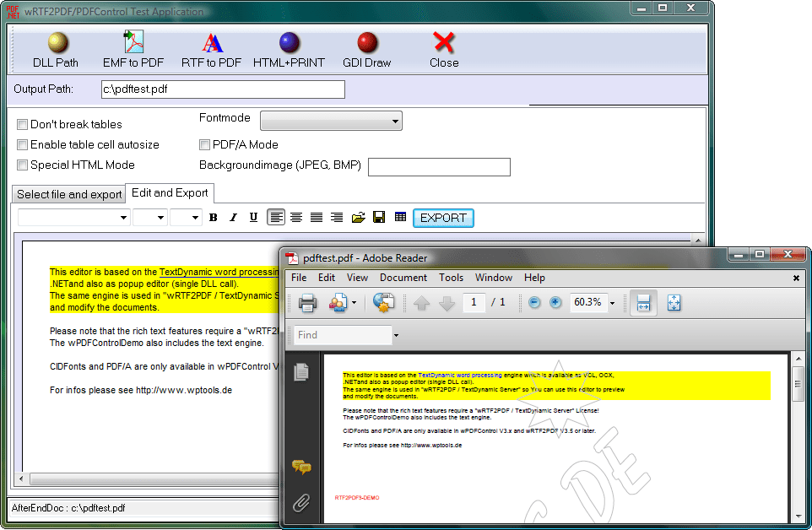Open the Window menu in Adobe Reader
812x530 pixels.
(494, 278)
